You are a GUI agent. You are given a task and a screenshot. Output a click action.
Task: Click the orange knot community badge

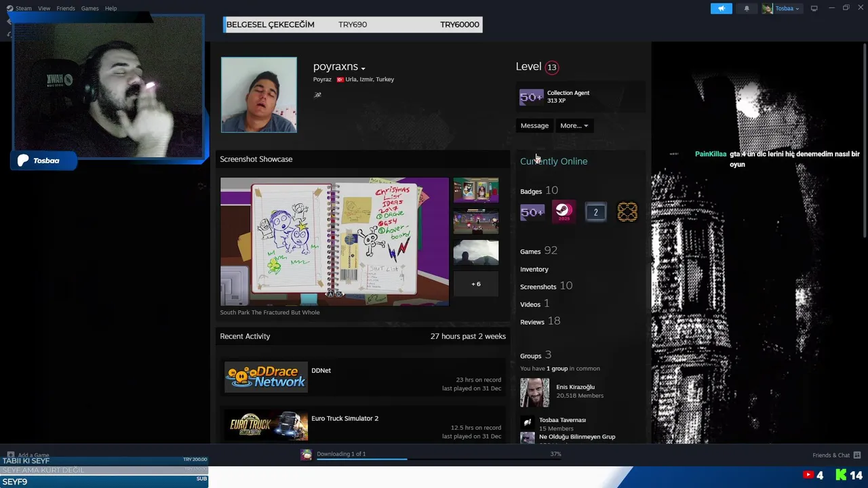[x=627, y=212]
